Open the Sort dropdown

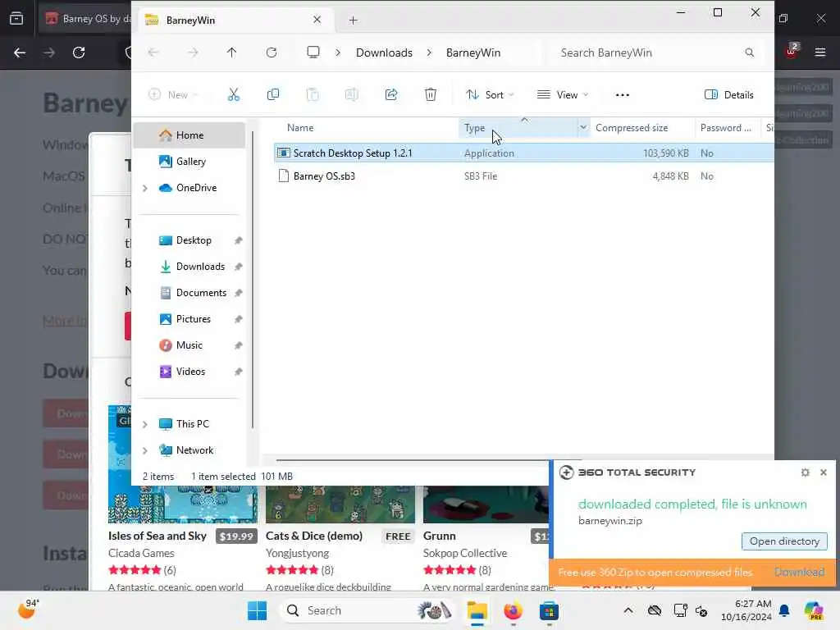tap(490, 95)
